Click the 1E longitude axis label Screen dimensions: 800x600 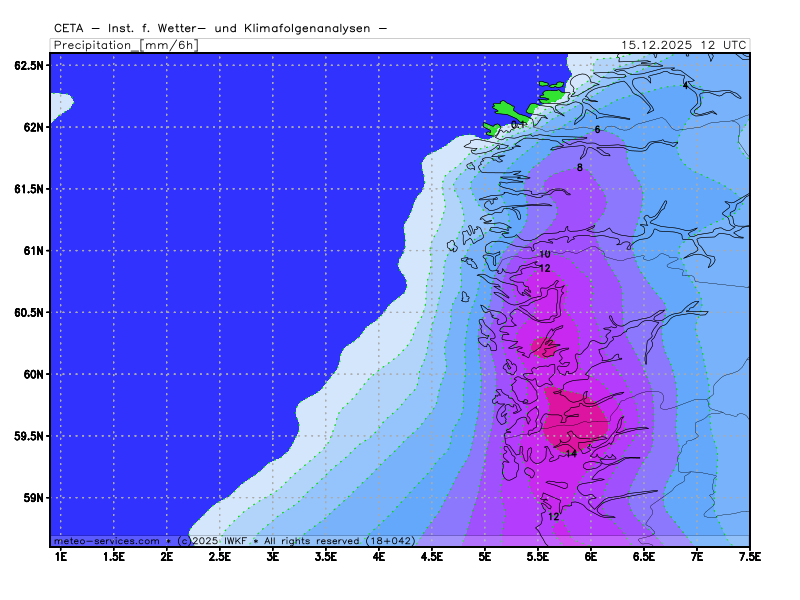(x=60, y=554)
